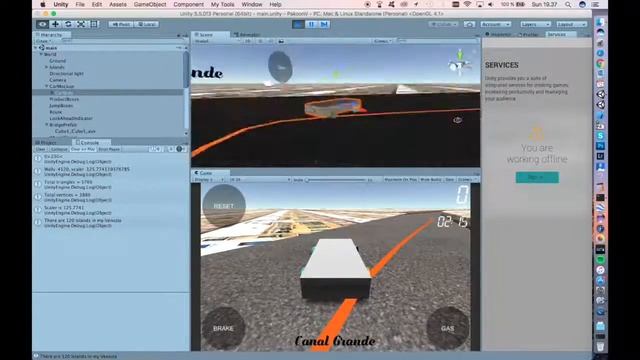
Task: Collapse the BridgePrefab tree node
Action: 47,125
